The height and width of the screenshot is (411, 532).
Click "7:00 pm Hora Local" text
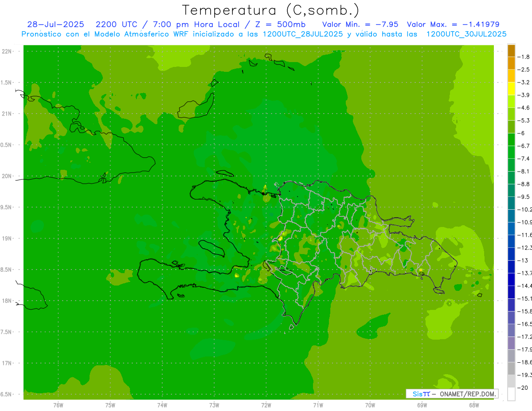pyautogui.click(x=196, y=24)
